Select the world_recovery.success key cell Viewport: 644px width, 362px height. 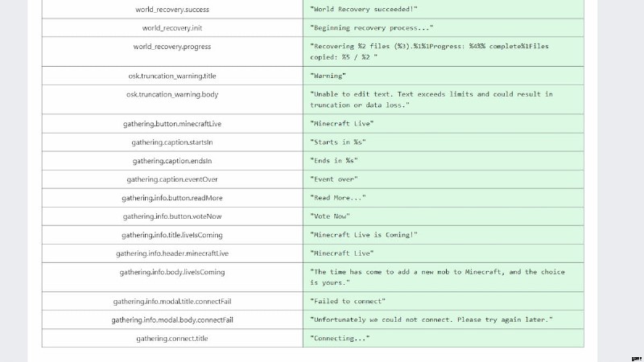coord(172,9)
